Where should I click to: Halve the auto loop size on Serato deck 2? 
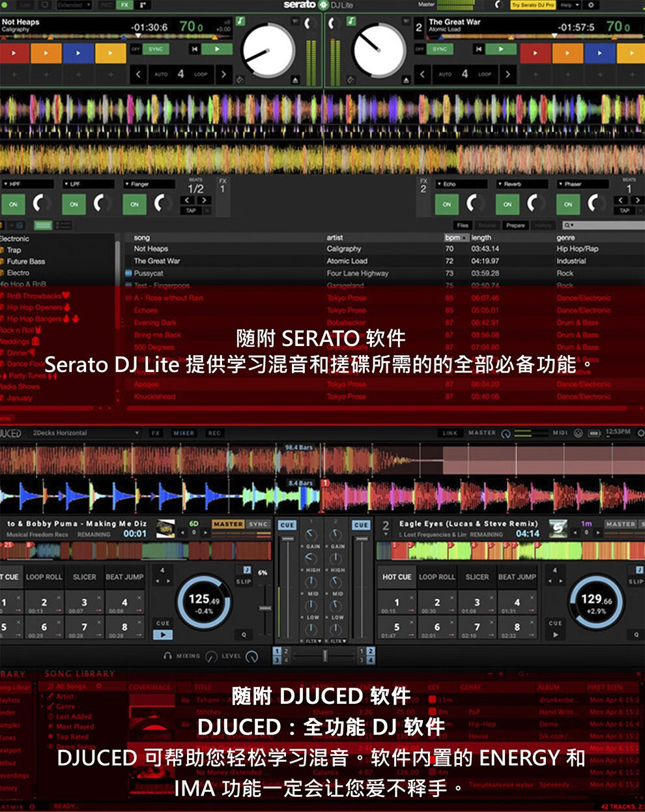point(422,74)
